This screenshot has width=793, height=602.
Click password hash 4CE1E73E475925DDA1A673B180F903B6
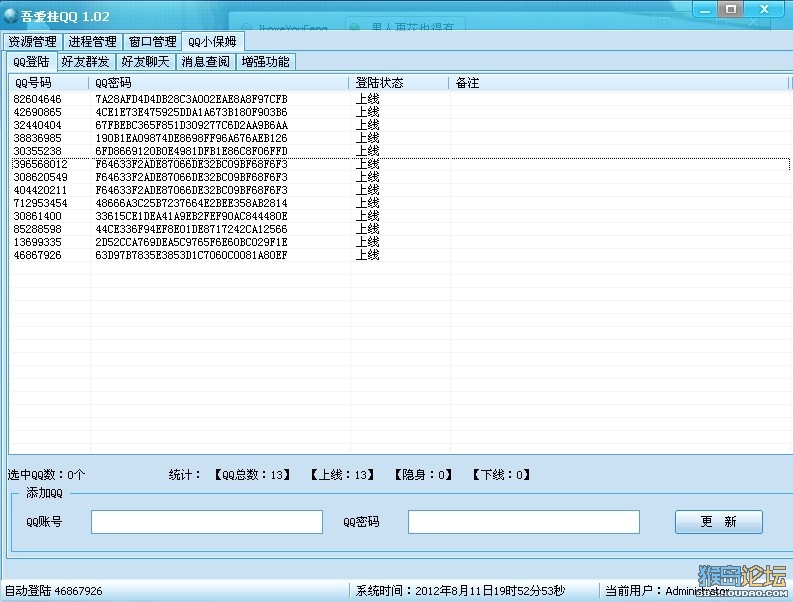click(x=191, y=112)
